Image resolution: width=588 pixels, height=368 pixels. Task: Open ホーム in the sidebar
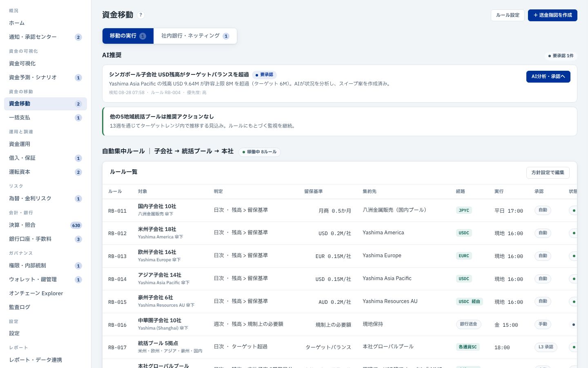[x=45, y=23]
